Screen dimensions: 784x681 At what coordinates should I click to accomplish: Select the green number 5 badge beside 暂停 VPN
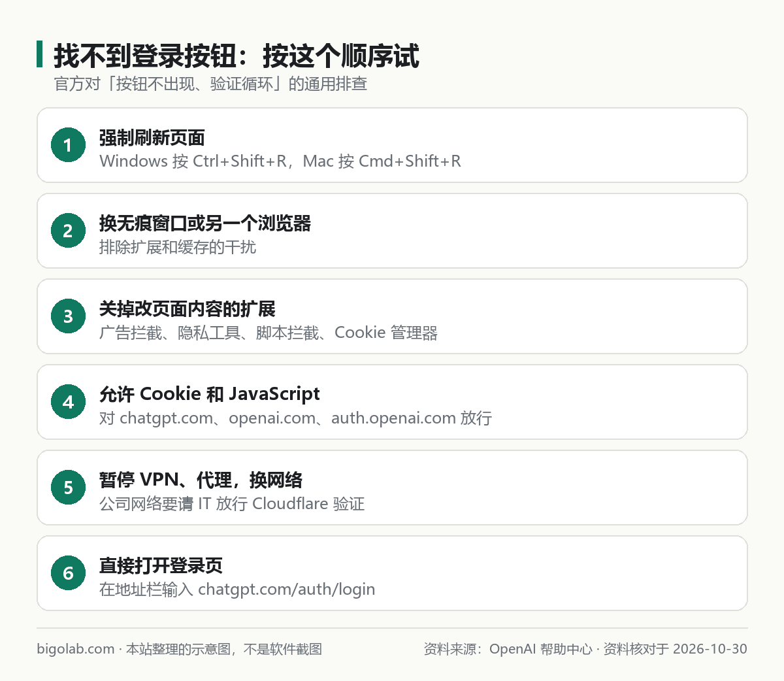click(68, 488)
